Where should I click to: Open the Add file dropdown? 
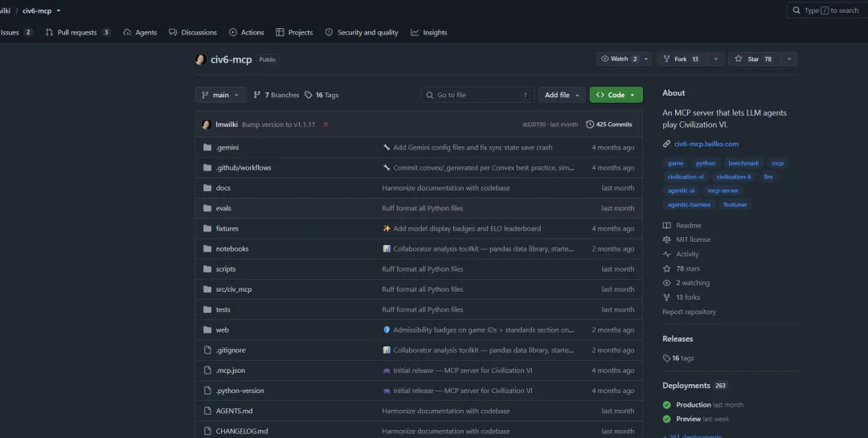point(562,95)
